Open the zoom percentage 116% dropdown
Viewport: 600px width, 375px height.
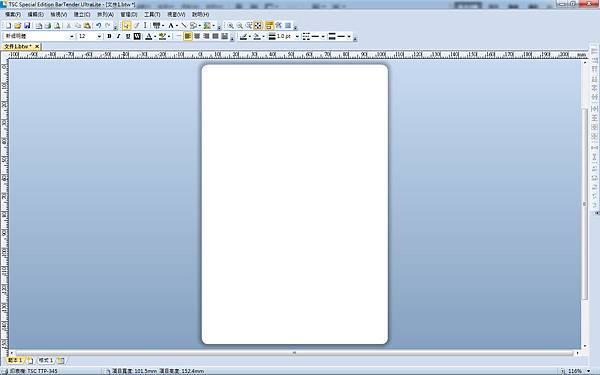pyautogui.click(x=589, y=371)
